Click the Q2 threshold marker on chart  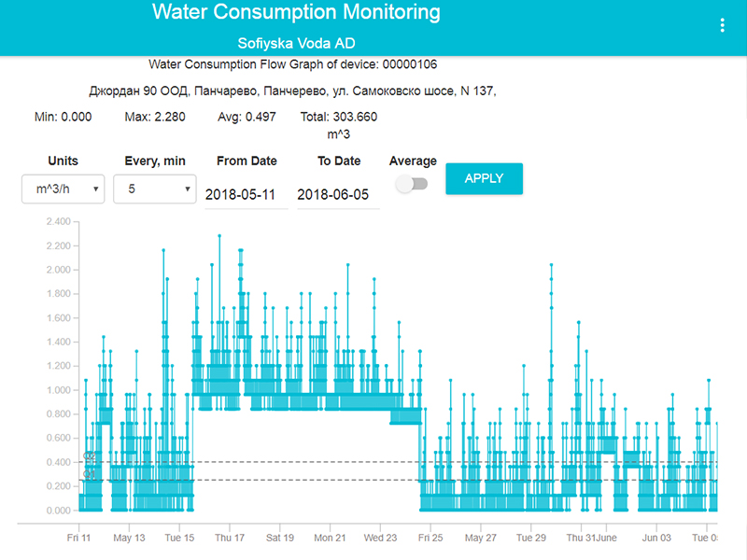point(89,456)
